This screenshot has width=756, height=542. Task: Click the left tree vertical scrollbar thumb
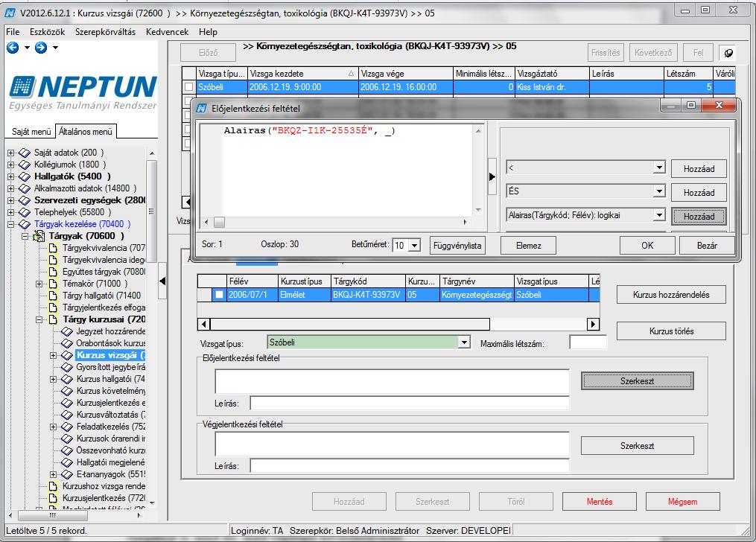point(151,211)
